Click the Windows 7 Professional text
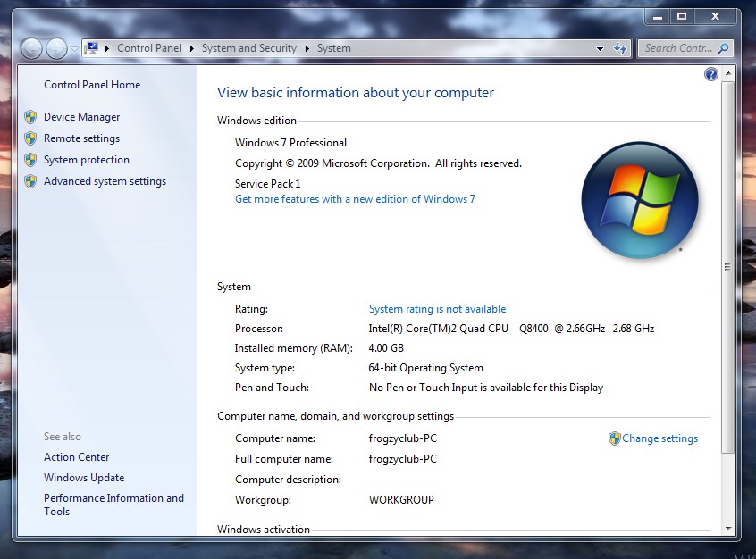The height and width of the screenshot is (559, 756). pyautogui.click(x=290, y=143)
